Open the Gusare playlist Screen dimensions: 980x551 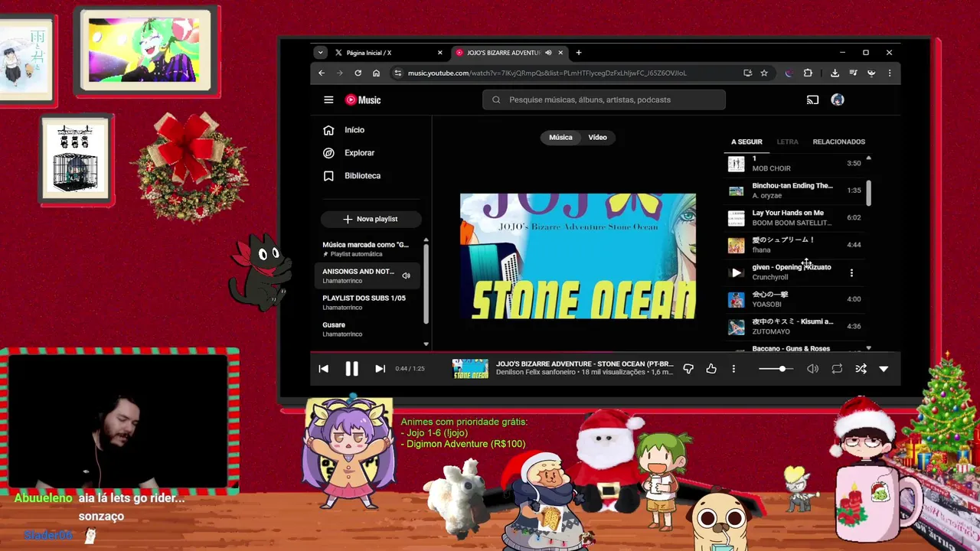(367, 329)
